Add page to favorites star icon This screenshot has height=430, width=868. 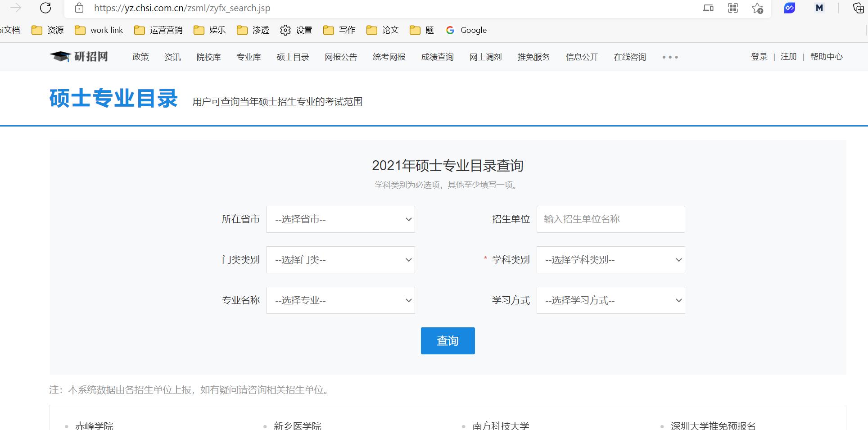click(757, 8)
